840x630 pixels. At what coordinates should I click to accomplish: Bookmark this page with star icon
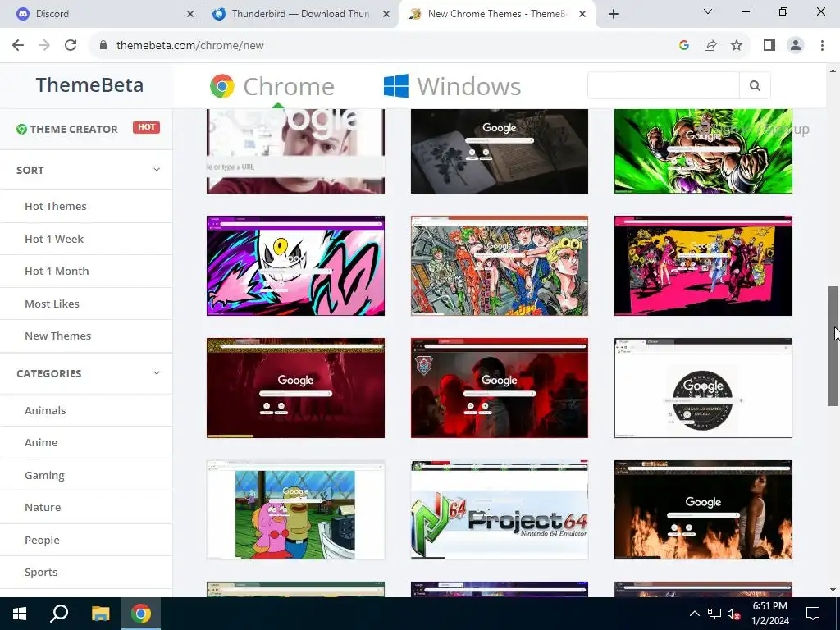(737, 46)
